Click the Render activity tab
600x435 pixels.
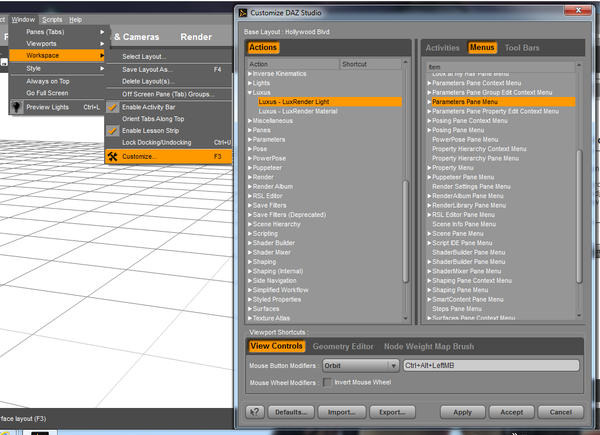point(196,37)
